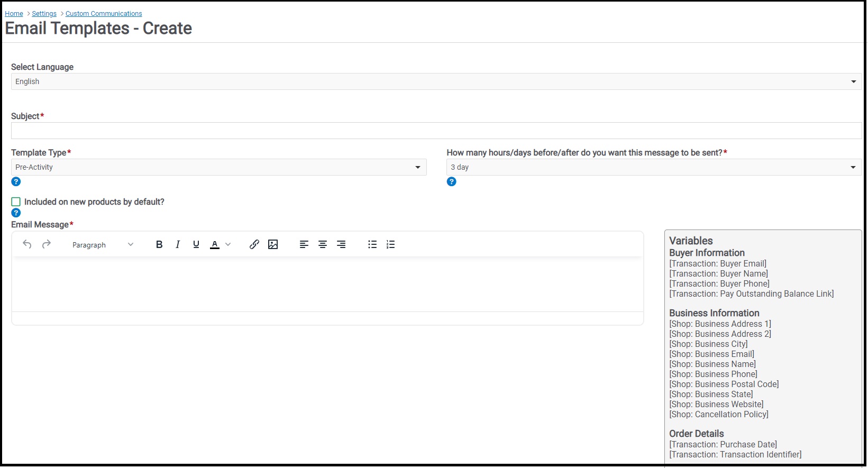Click the Subject input field
868x468 pixels.
click(436, 131)
